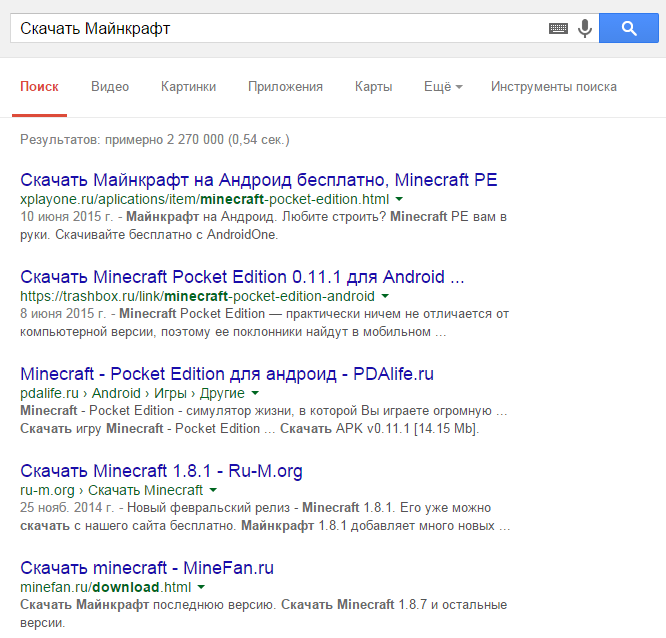Open the Карты tab
This screenshot has height=638, width=666.
(373, 87)
